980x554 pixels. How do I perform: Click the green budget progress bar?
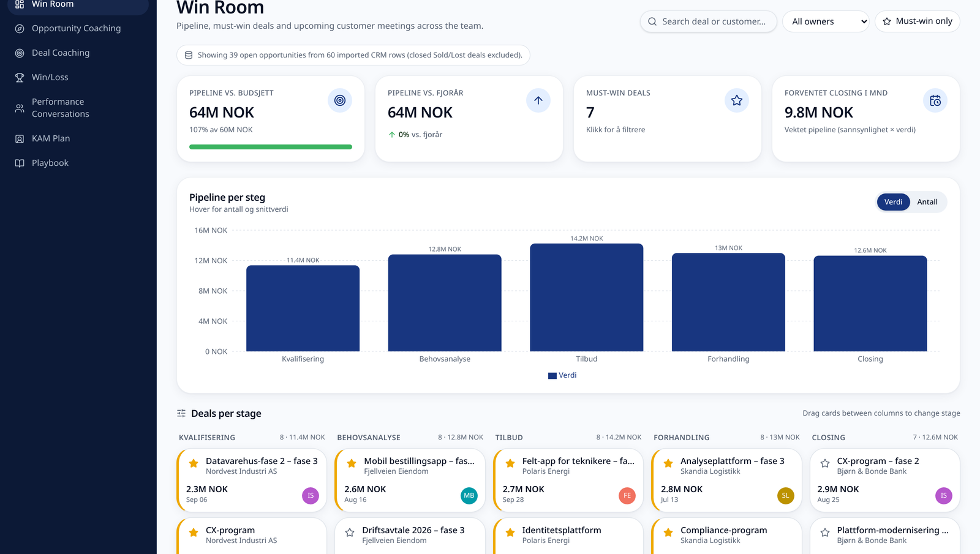coord(271,147)
